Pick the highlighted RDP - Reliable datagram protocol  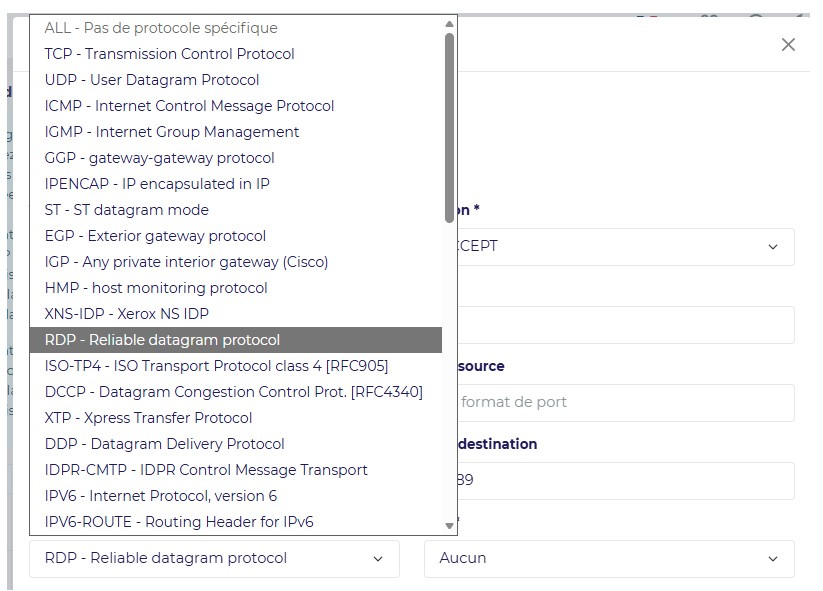(x=236, y=340)
